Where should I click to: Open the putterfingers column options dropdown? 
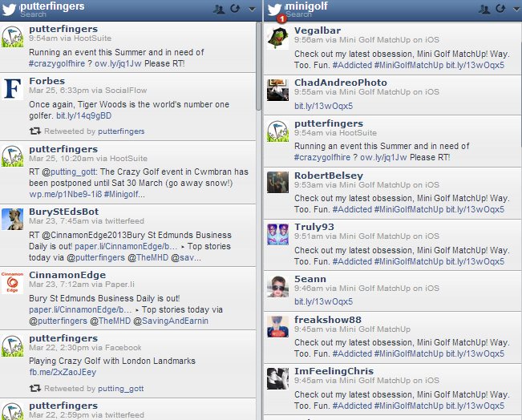point(249,10)
